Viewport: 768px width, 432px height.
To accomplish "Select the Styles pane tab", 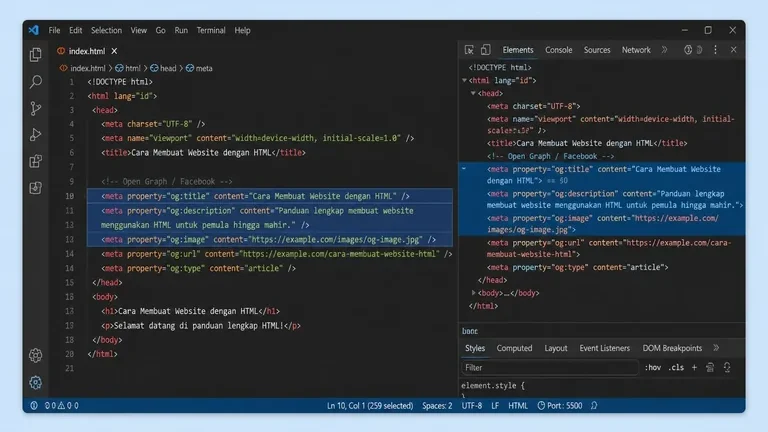I will [x=475, y=348].
